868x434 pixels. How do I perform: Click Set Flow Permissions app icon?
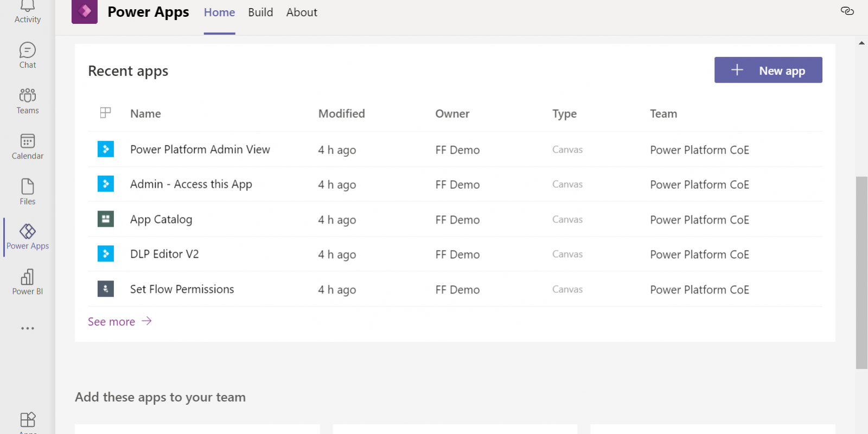pos(106,289)
